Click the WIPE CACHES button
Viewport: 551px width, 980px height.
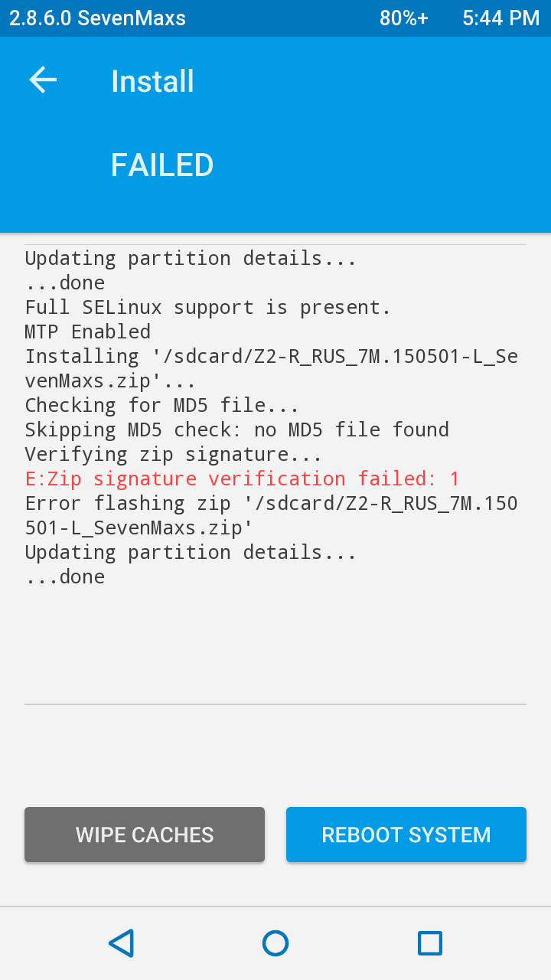click(x=145, y=835)
